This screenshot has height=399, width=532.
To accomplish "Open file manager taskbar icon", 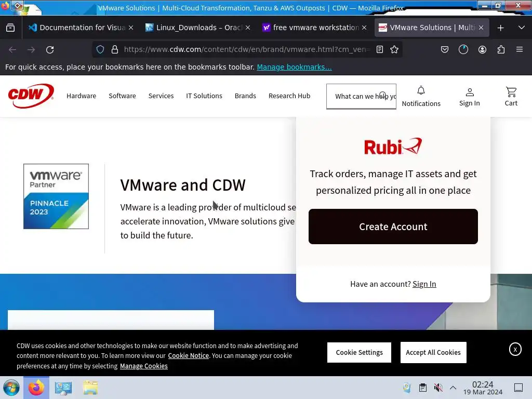I will pyautogui.click(x=90, y=388).
